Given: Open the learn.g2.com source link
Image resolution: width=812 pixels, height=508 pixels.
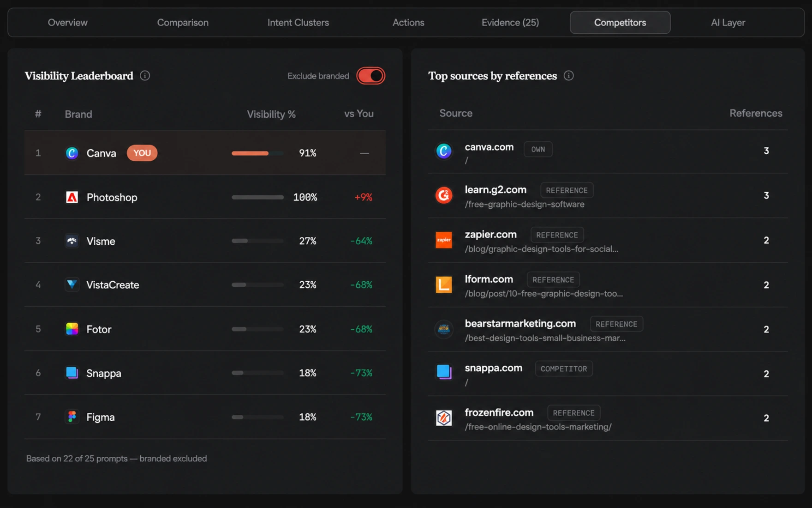Looking at the screenshot, I should pyautogui.click(x=496, y=190).
